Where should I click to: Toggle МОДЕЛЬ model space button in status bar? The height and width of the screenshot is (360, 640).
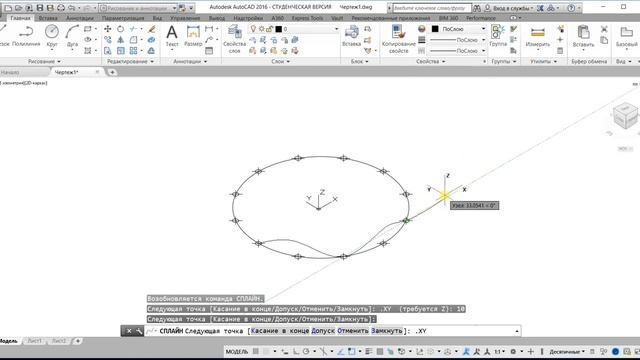coord(237,351)
